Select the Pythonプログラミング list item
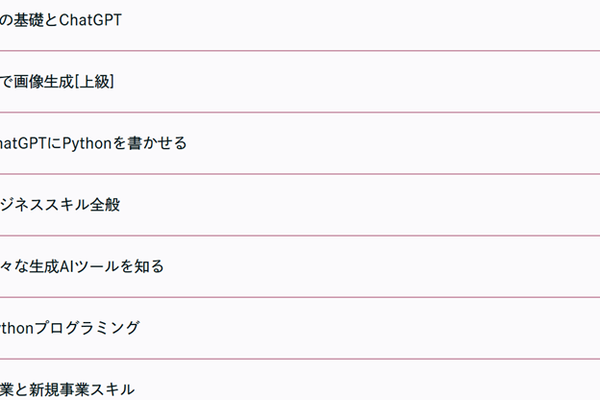The height and width of the screenshot is (400, 600). point(300,328)
